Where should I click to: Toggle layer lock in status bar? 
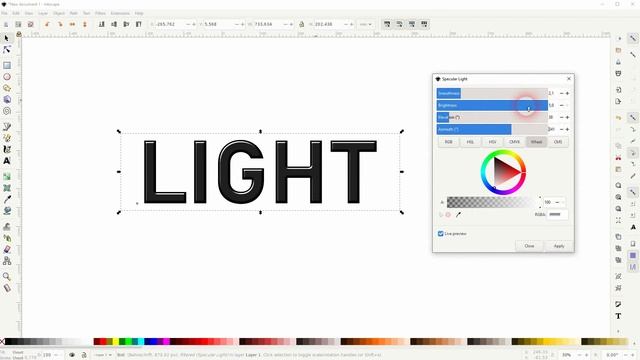pos(84,355)
